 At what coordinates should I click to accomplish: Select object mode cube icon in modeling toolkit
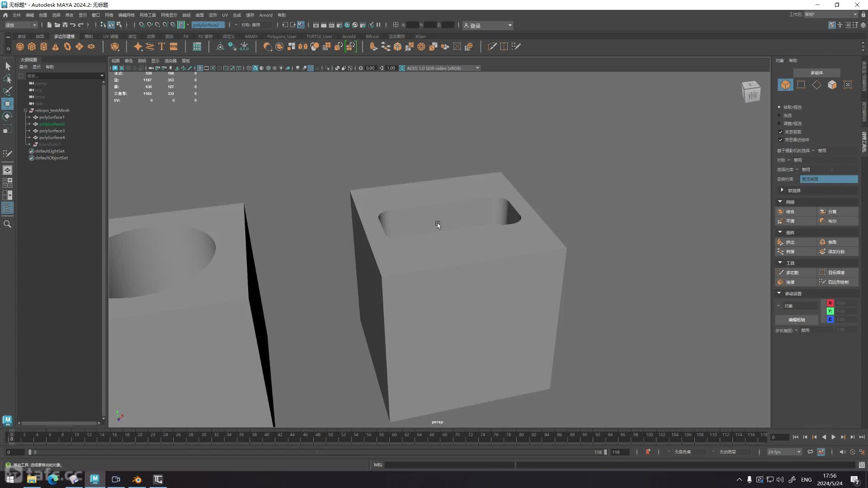click(786, 85)
